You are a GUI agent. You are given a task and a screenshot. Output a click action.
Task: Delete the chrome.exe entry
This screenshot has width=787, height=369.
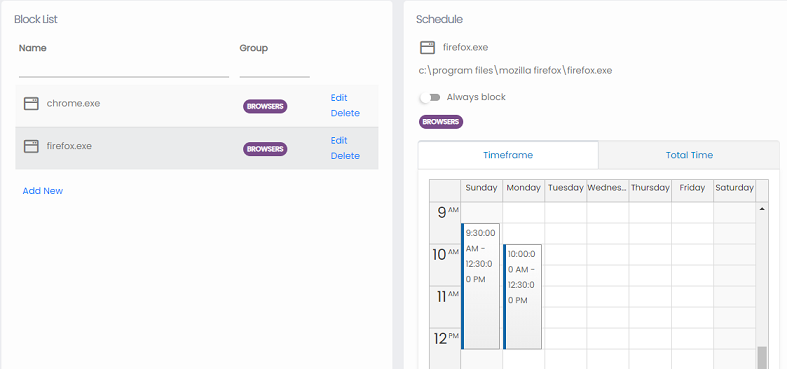coord(345,113)
